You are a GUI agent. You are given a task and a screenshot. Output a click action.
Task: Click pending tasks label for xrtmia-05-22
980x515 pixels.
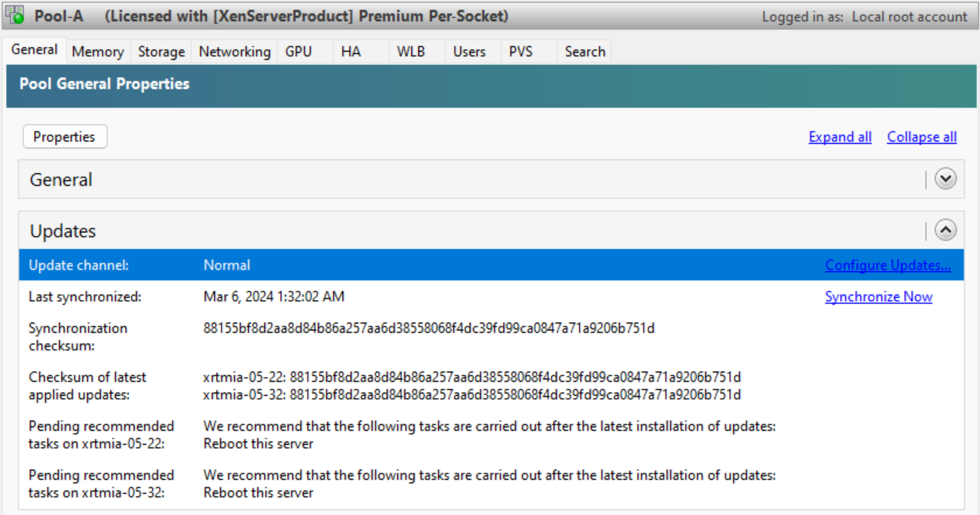tap(101, 435)
